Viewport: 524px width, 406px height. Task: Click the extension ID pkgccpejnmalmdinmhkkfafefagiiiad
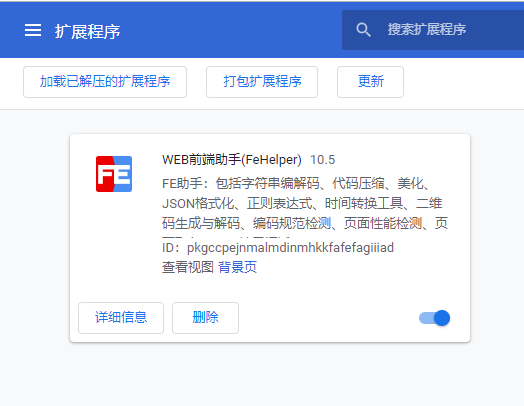tap(290, 248)
